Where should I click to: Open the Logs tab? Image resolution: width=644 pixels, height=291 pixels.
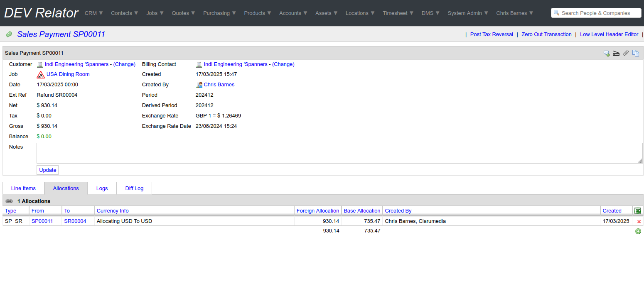102,188
